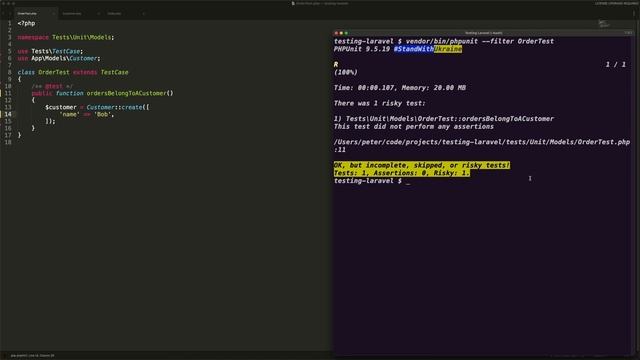Click the 'Bob' string value
The width and height of the screenshot is (640, 360).
click(x=102, y=114)
